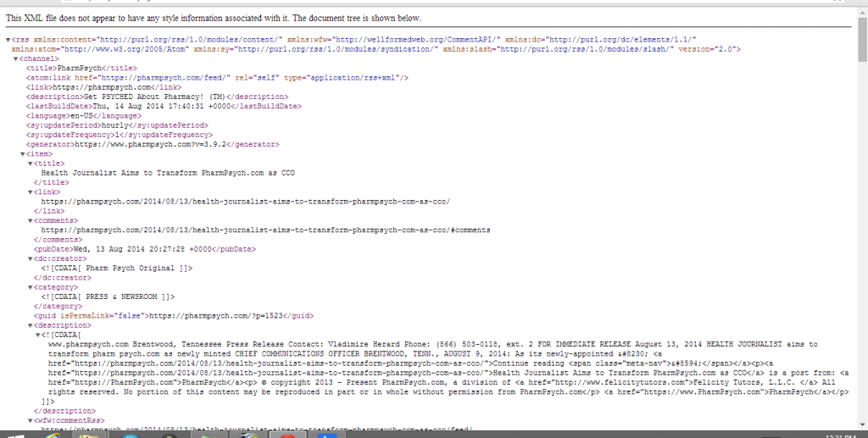
Task: Collapse the item's title element triangle
Action: click(x=31, y=164)
